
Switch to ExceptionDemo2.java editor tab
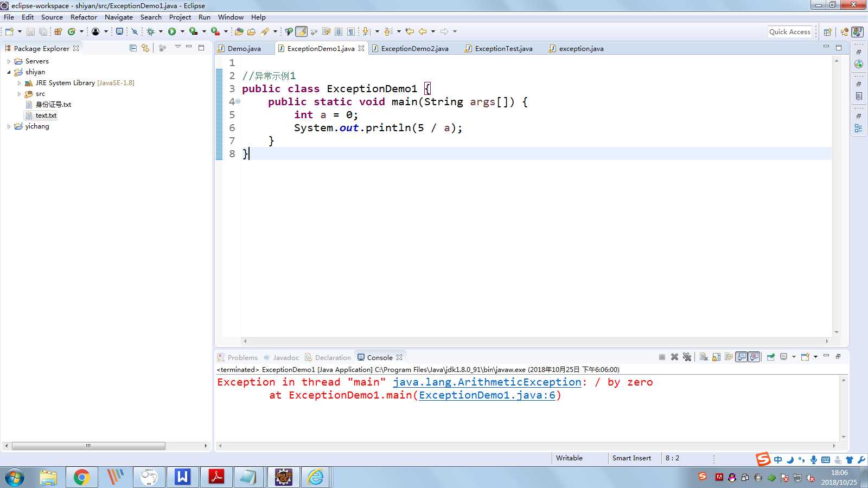click(414, 48)
